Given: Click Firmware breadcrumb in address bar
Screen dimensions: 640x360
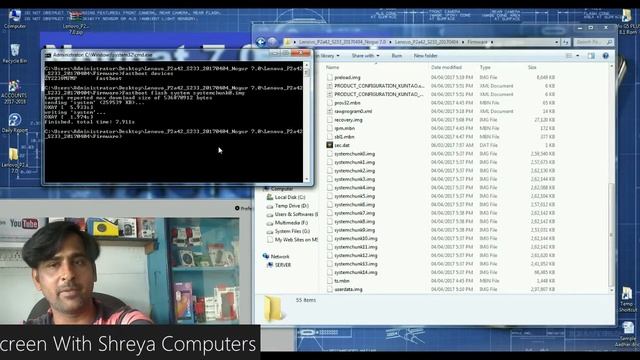Looking at the screenshot, I should point(477,42).
